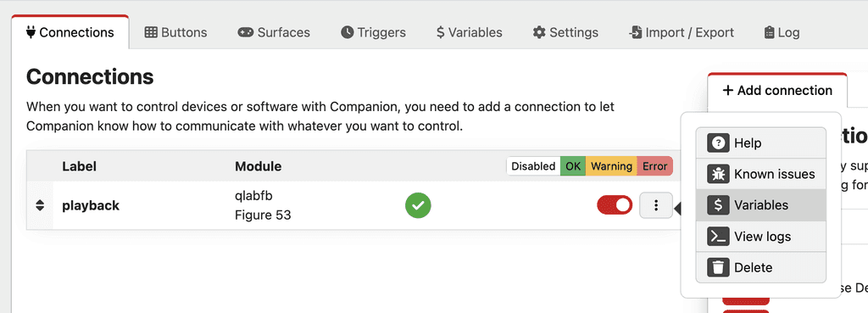Disable the playback connection toggle switch
868x313 pixels.
(x=614, y=205)
